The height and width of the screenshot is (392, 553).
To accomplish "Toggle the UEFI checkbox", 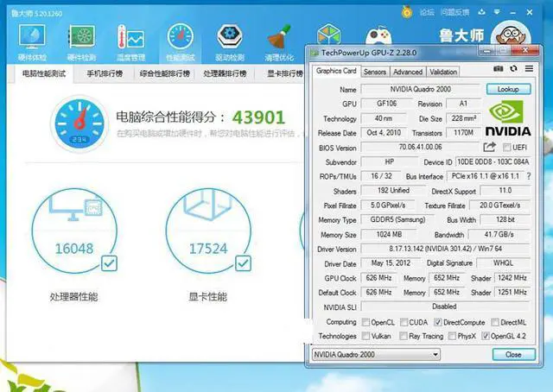I will (505, 148).
